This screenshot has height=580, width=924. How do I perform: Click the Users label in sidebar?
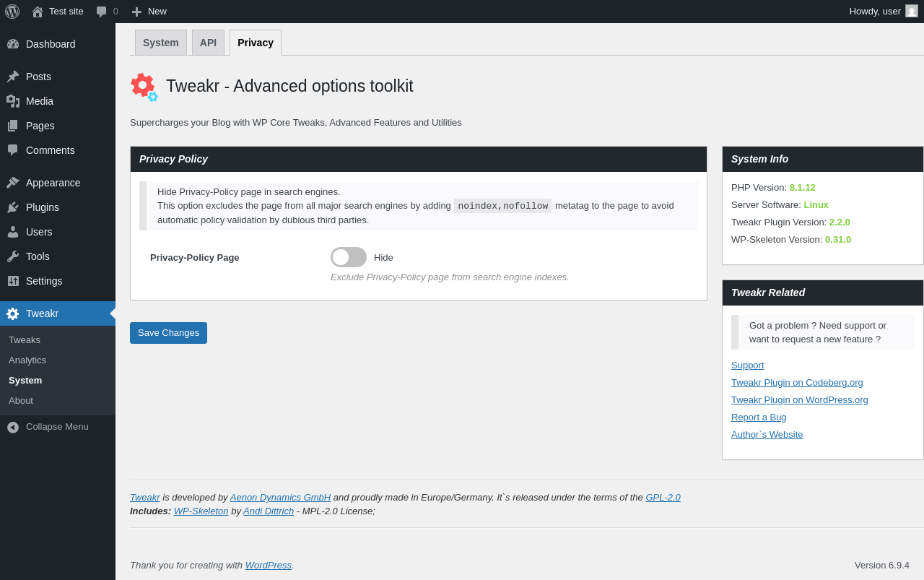pyautogui.click(x=39, y=232)
